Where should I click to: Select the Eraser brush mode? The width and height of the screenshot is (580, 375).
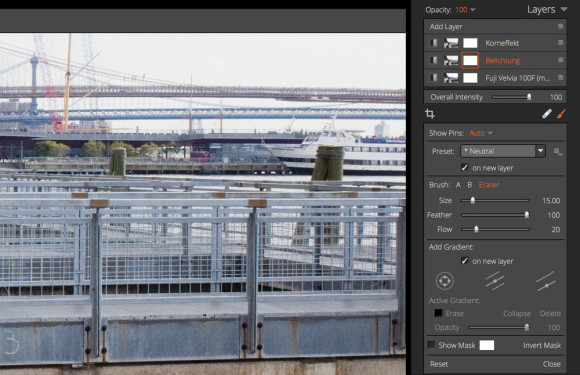(489, 185)
